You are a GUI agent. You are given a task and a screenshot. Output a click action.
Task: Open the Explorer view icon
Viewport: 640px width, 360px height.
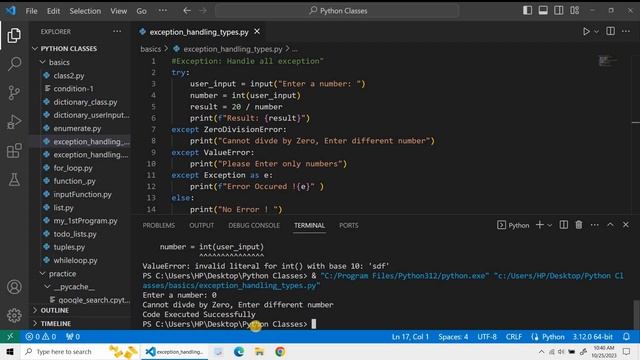click(14, 36)
